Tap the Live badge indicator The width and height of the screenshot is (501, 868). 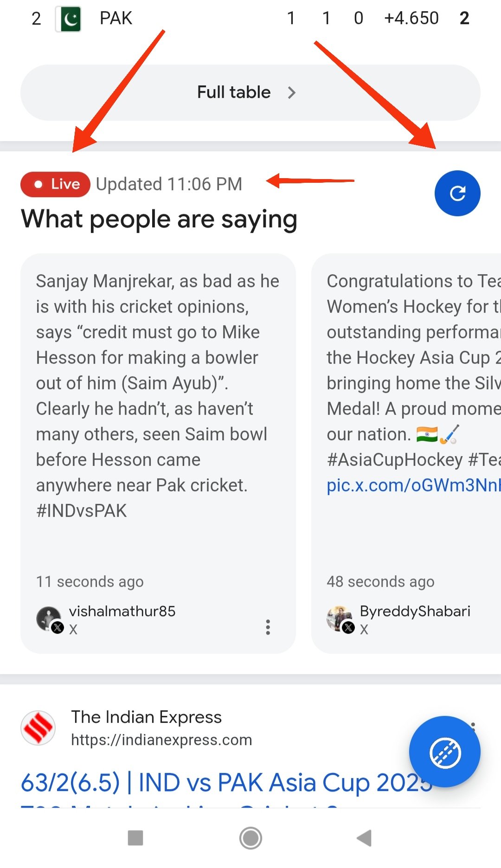(55, 184)
